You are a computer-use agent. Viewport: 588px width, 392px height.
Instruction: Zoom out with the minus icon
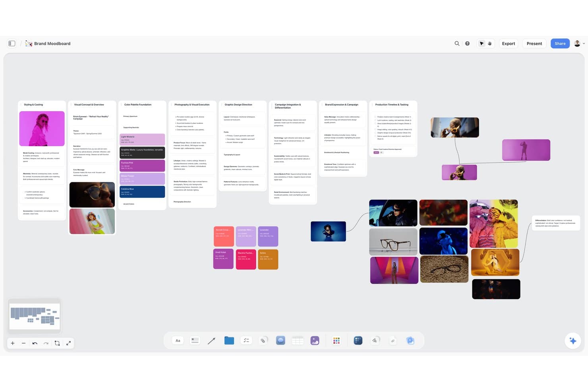pyautogui.click(x=24, y=343)
